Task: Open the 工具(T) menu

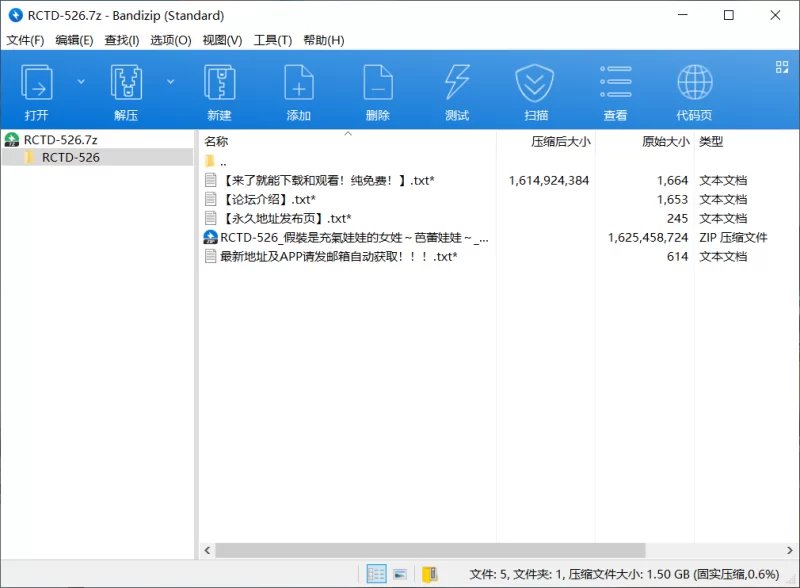Action: [273, 40]
